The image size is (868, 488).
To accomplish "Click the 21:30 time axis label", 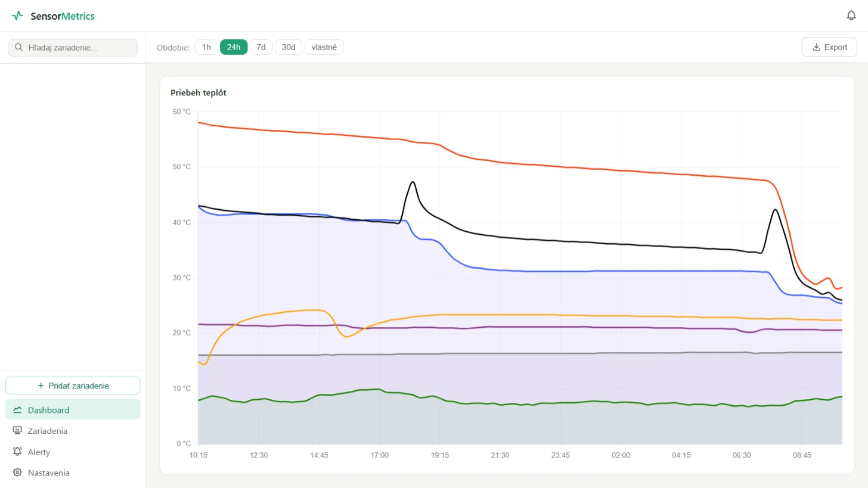I will tap(500, 455).
